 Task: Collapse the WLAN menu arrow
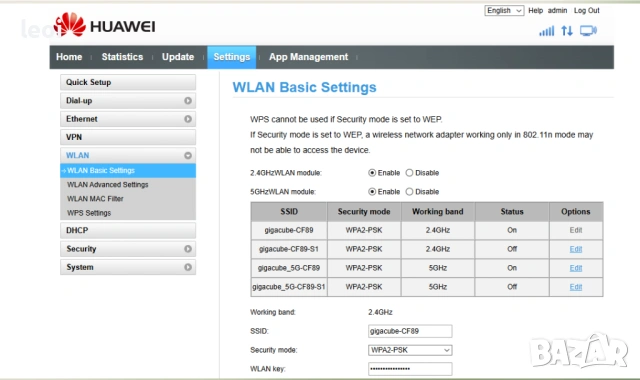click(x=188, y=156)
